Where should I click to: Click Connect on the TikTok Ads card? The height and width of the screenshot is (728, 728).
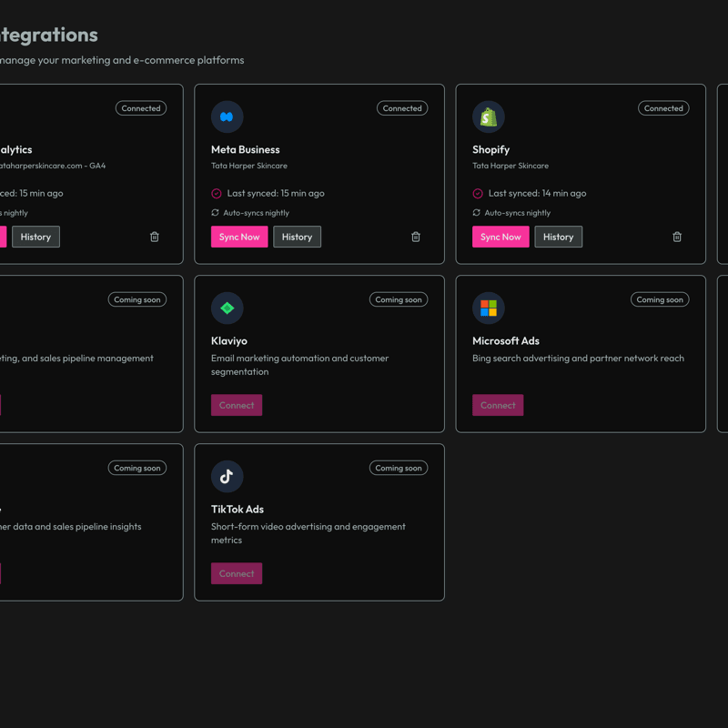[237, 573]
